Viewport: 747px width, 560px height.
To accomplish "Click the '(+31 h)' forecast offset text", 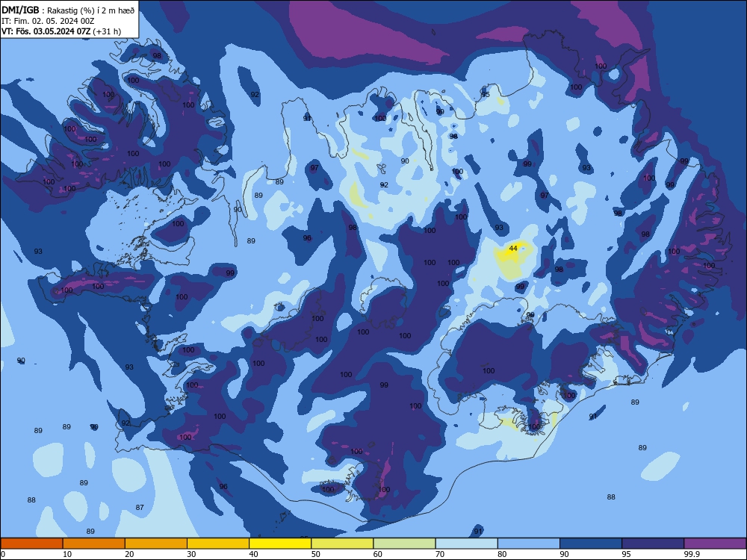I will coord(107,31).
